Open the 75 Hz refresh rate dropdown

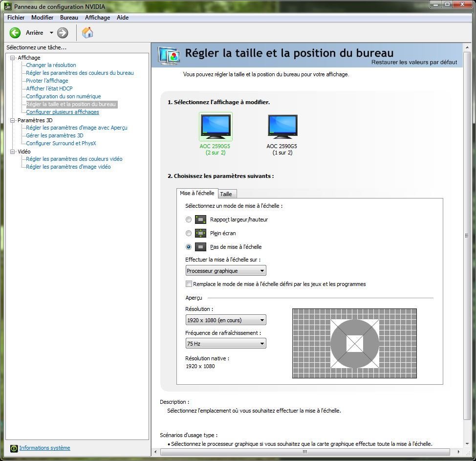point(226,344)
